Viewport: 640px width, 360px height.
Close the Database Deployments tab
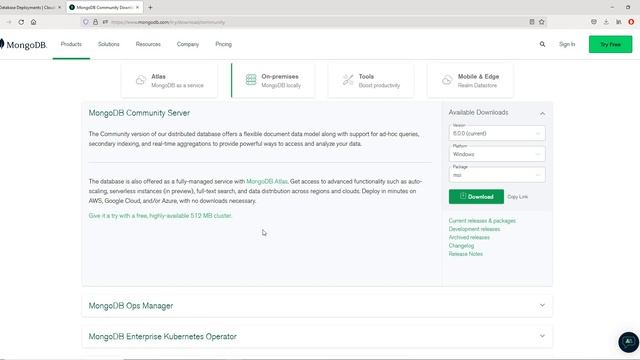click(60, 7)
